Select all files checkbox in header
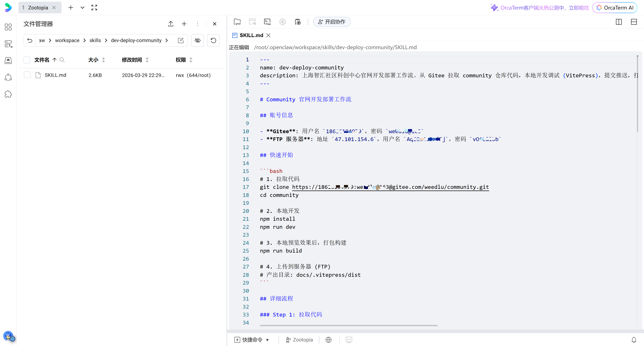This screenshot has height=346, width=644. tap(27, 60)
